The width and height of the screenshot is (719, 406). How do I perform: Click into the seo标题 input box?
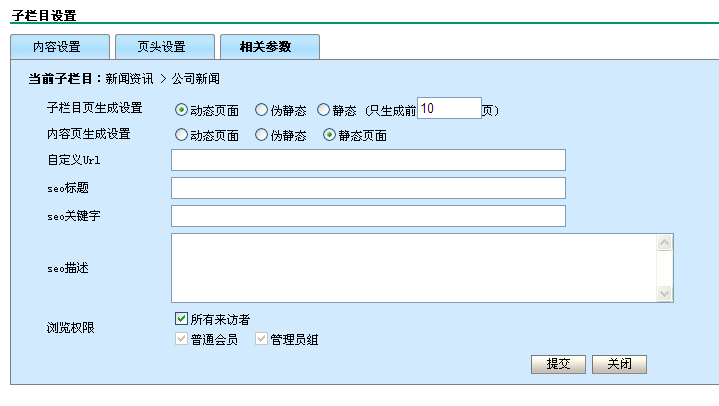pos(368,188)
